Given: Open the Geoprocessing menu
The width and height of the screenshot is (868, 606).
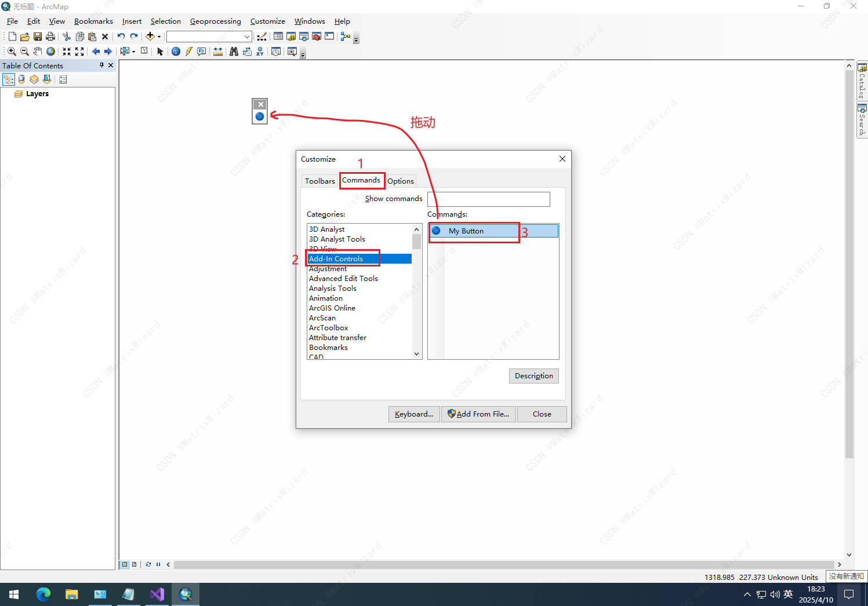Looking at the screenshot, I should 215,21.
